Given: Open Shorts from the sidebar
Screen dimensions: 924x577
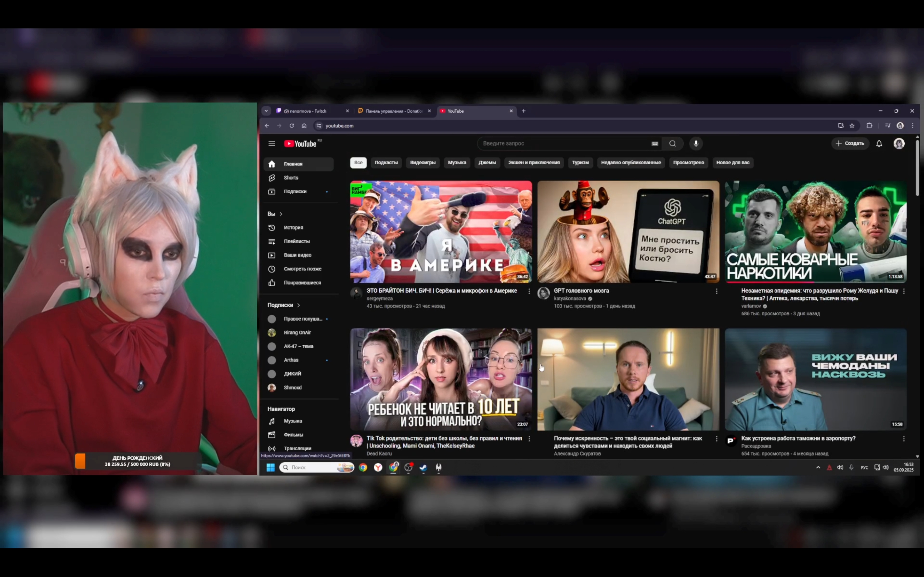Looking at the screenshot, I should (x=291, y=178).
